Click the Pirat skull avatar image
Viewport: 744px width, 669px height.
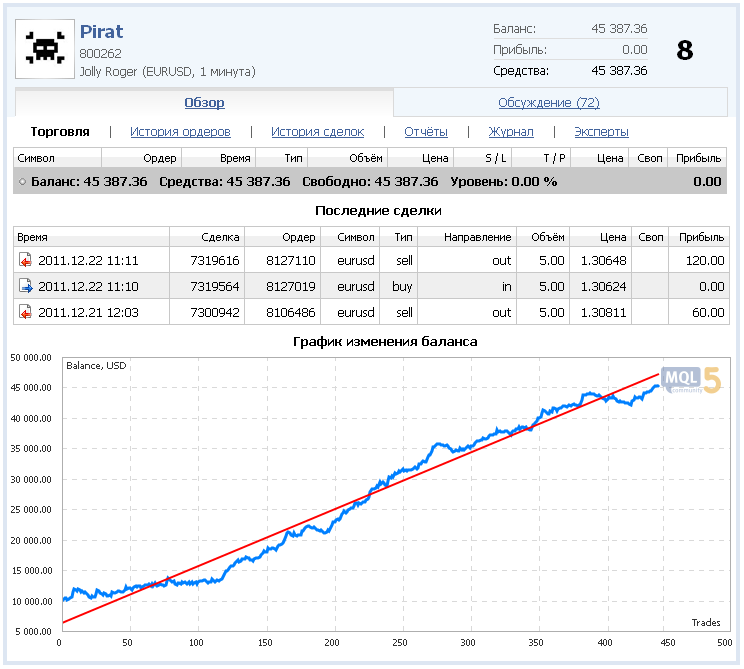(x=44, y=50)
